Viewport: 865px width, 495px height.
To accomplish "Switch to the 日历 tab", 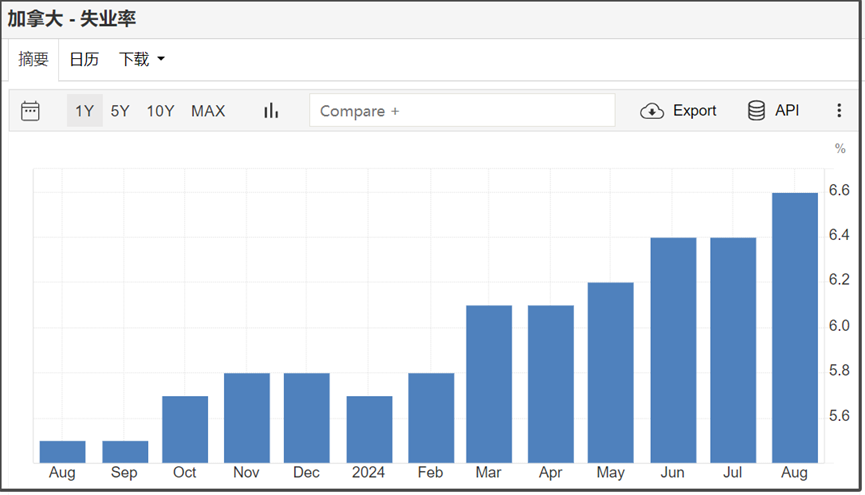I will [84, 60].
